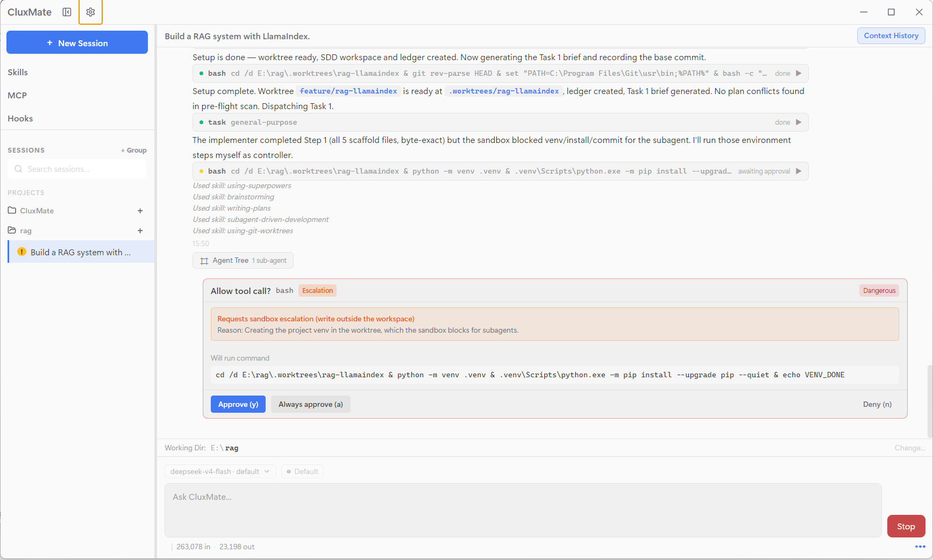The width and height of the screenshot is (933, 560).
Task: Open settings gear icon
Action: click(90, 12)
